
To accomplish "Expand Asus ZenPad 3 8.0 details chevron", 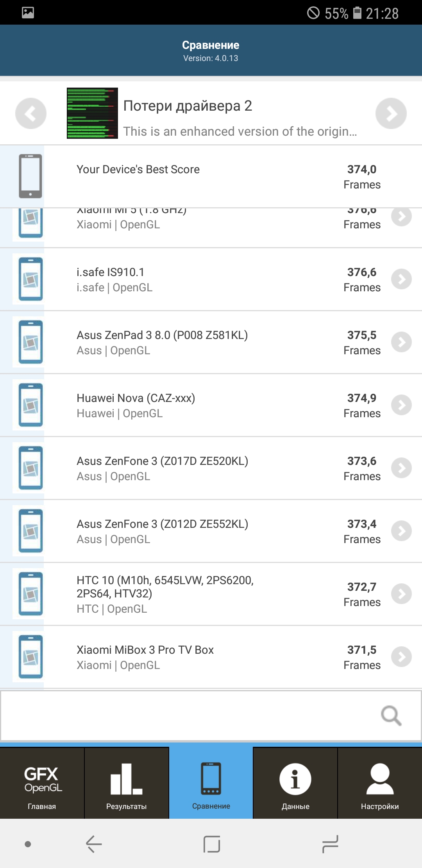I will pos(401,342).
